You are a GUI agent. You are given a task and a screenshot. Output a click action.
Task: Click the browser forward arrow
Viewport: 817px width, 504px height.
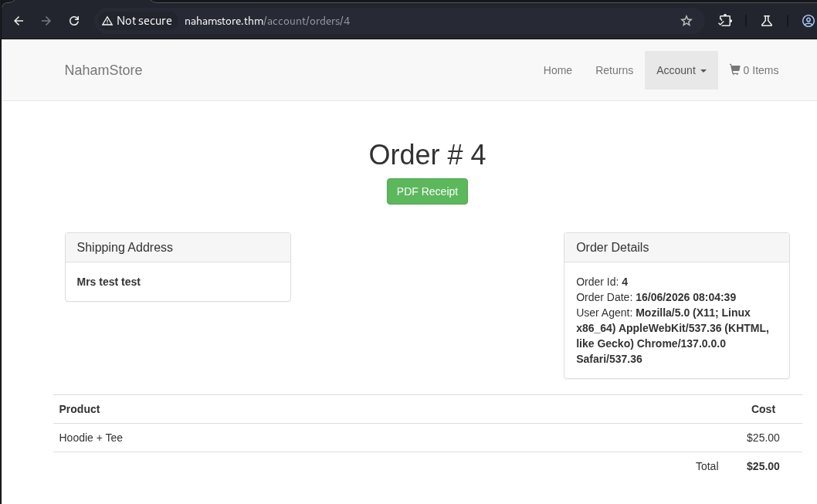pos(46,21)
